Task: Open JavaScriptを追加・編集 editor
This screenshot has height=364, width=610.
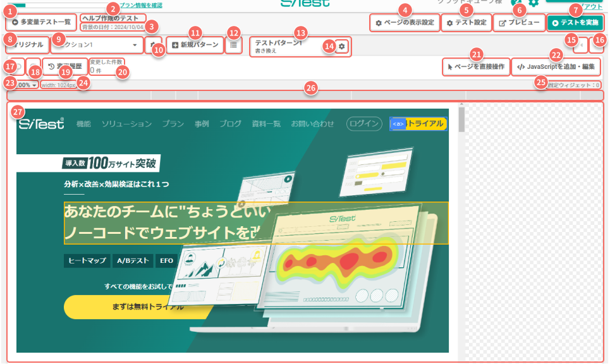Action: (x=556, y=67)
